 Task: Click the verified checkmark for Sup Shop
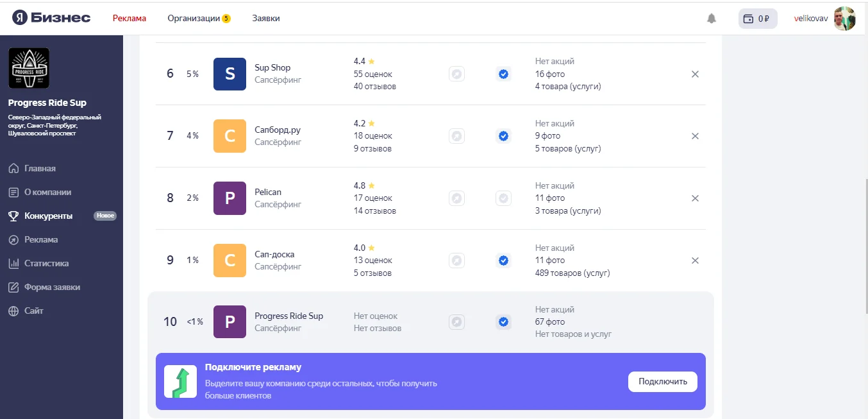point(503,74)
